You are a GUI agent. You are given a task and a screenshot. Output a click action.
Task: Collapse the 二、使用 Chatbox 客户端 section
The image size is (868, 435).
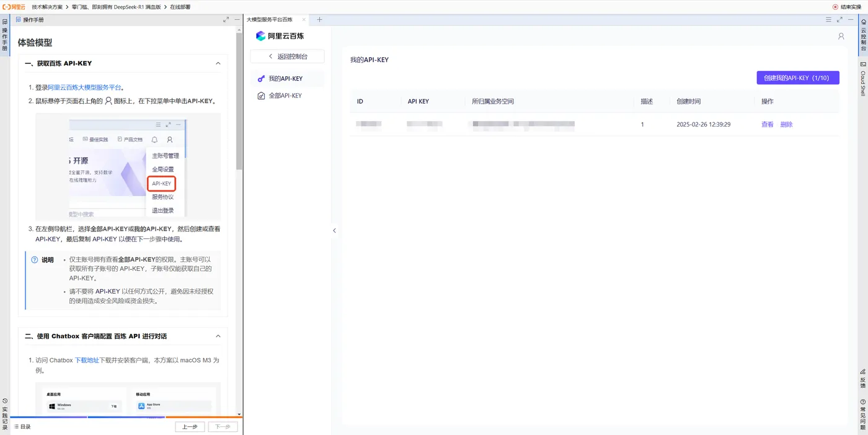[218, 336]
